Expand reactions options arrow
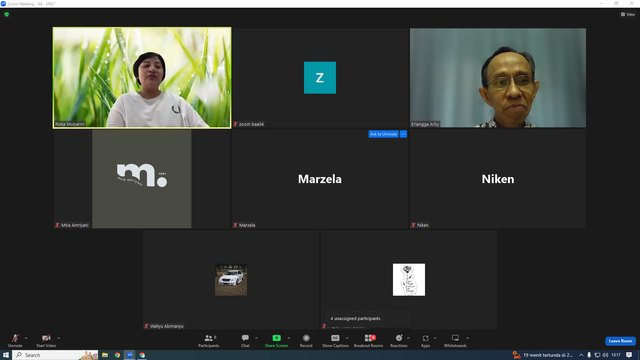This screenshot has width=640, height=360. click(x=408, y=338)
